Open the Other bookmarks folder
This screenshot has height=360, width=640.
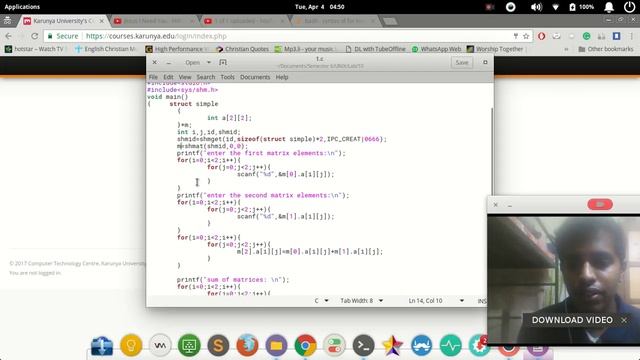coord(606,49)
